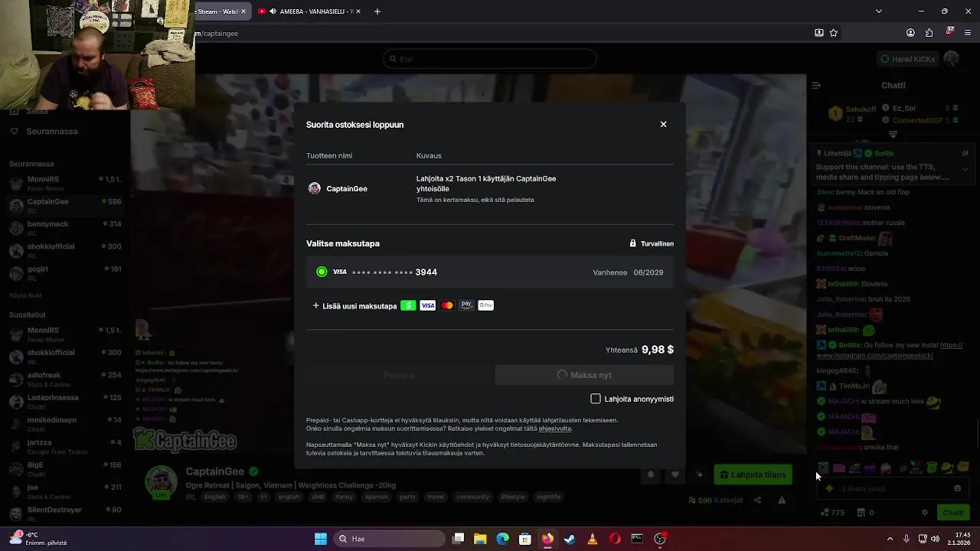Open the tab list dropdown chevron
The image size is (980, 551).
point(878,11)
